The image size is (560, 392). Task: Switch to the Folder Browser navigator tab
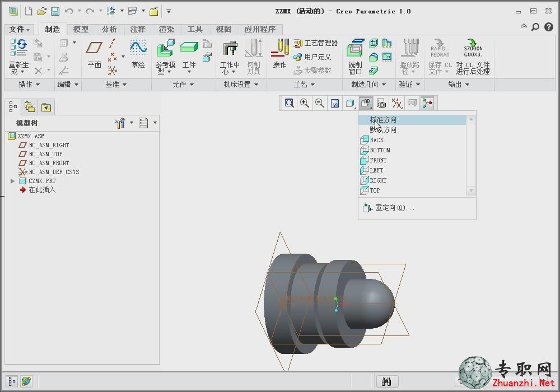(30, 107)
